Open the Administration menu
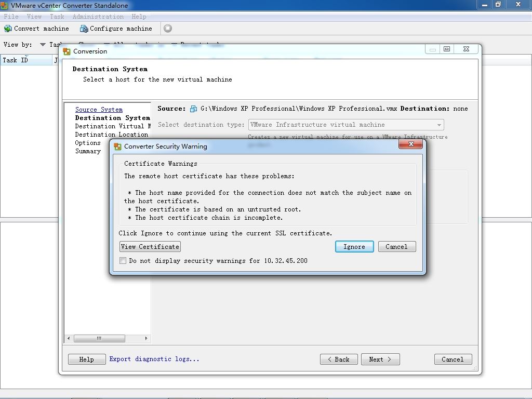 tap(98, 17)
